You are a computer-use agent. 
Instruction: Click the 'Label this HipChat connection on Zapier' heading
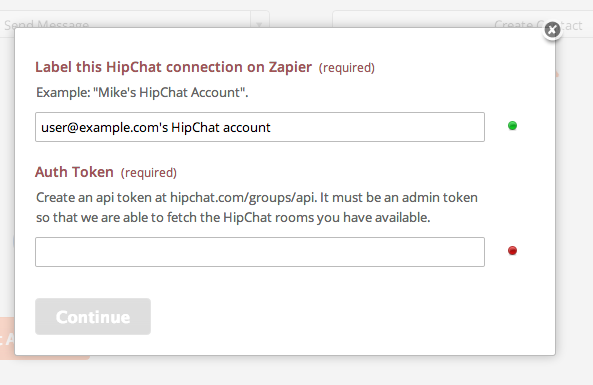174,67
